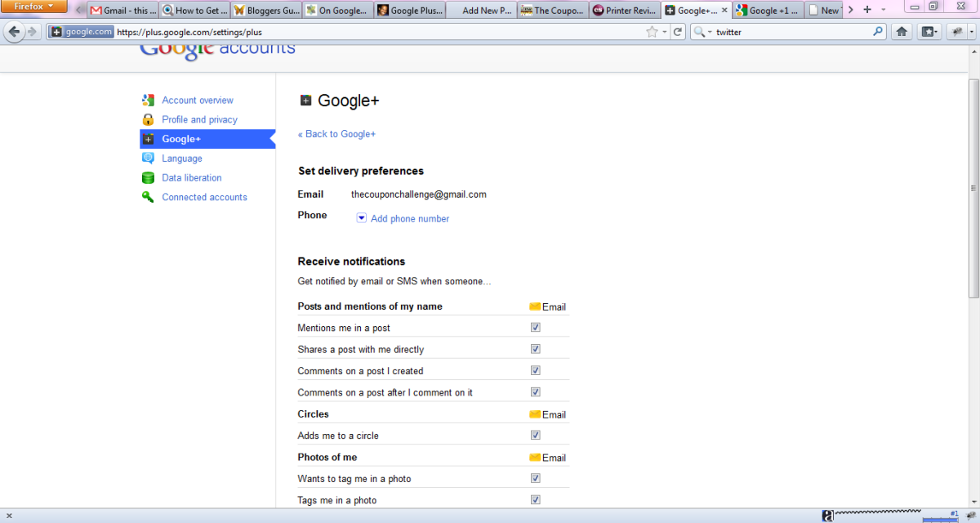Click the Account overview sidebar icon
980x523 pixels.
[x=148, y=100]
